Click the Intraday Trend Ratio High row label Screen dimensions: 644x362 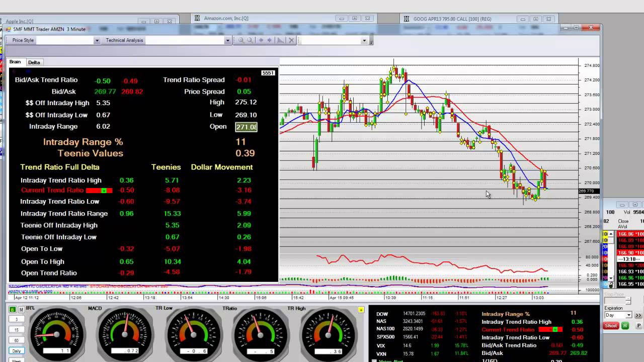pyautogui.click(x=61, y=180)
